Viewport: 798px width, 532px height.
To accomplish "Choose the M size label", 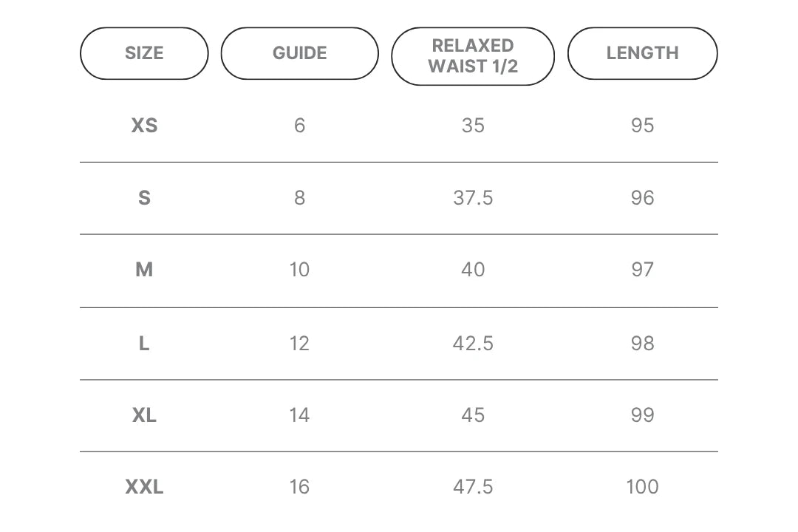I will pos(145,270).
